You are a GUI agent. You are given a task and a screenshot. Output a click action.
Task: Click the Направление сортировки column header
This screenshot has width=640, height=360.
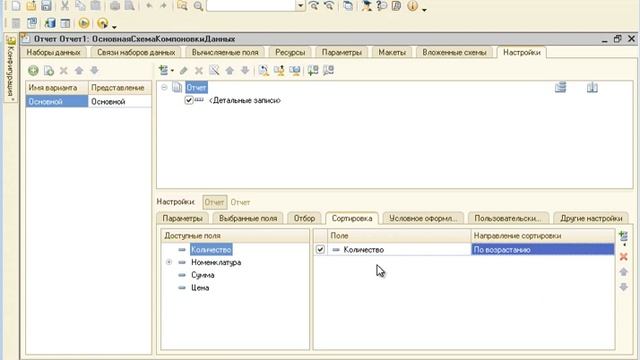[542, 236]
